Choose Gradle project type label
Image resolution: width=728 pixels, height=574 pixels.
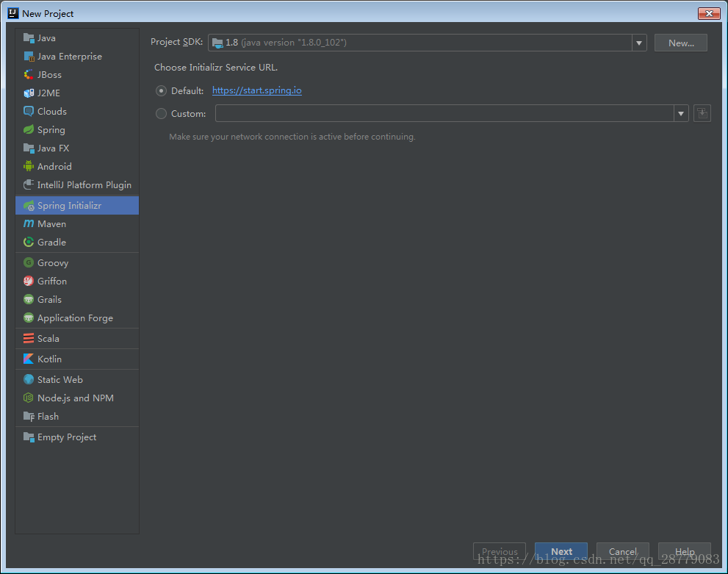[x=51, y=243]
